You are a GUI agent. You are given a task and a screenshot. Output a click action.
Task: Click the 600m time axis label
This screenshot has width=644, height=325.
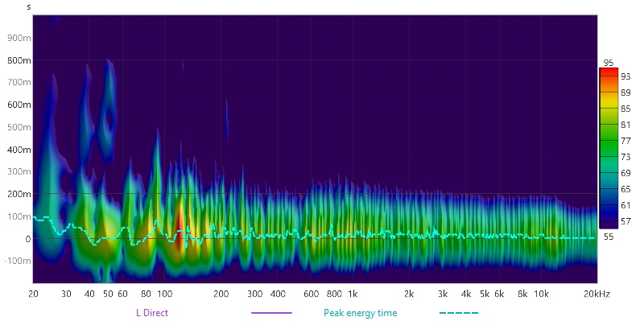tap(19, 105)
